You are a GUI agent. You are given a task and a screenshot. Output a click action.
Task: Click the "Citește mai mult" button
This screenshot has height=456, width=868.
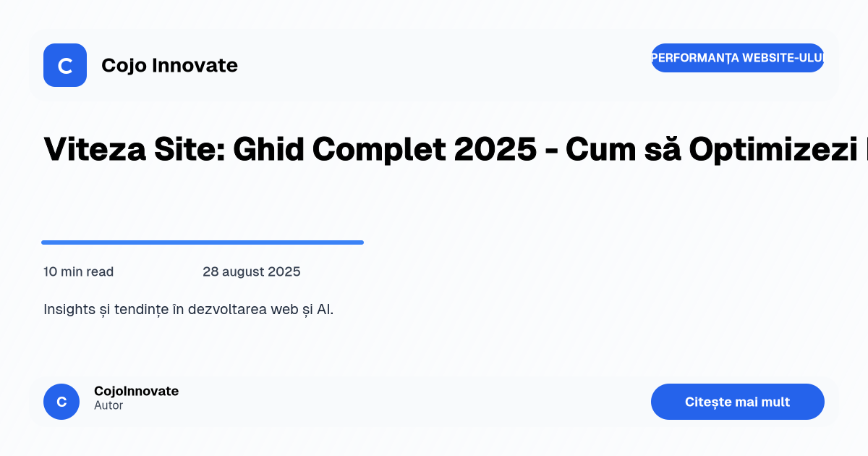738,402
